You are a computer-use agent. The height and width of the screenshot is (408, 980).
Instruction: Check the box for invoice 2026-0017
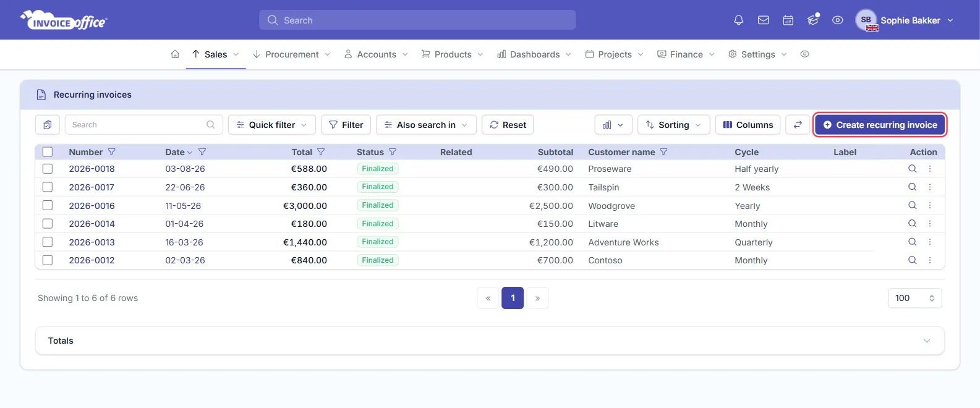pyautogui.click(x=48, y=187)
